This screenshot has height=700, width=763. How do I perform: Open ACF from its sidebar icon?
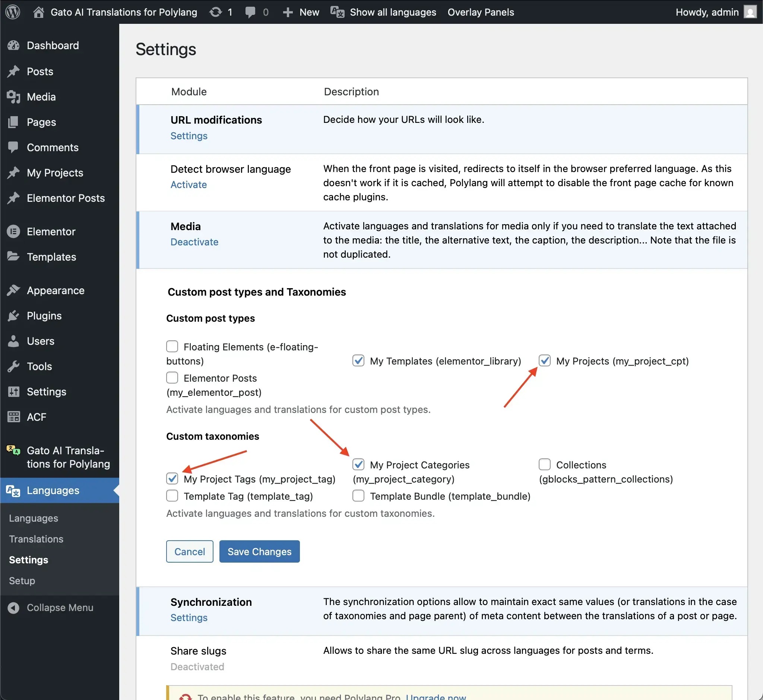pos(13,417)
